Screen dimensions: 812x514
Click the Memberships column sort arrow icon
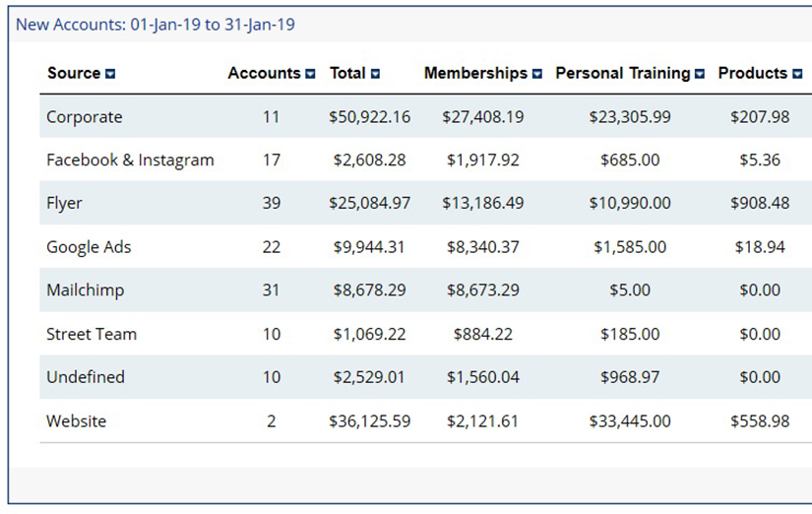pos(537,74)
